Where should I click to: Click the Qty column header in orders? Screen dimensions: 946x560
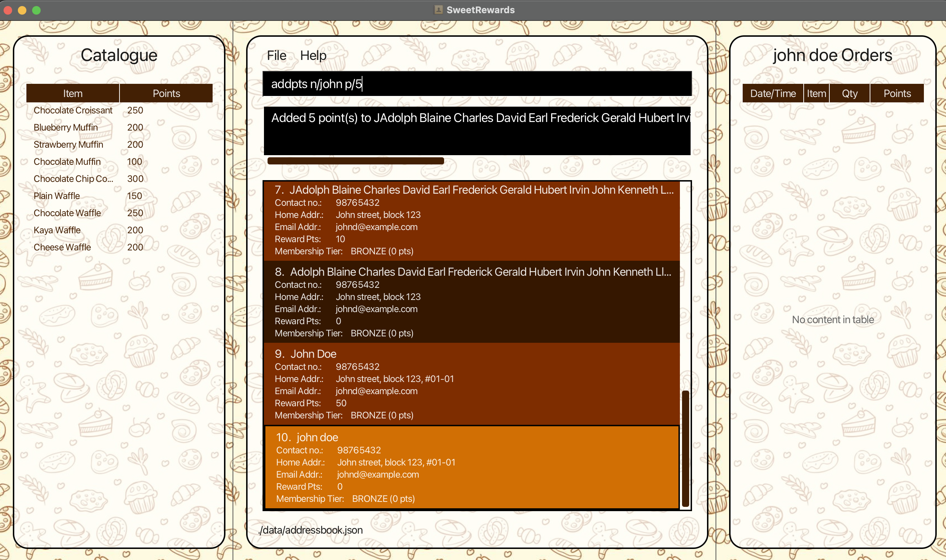coord(849,93)
